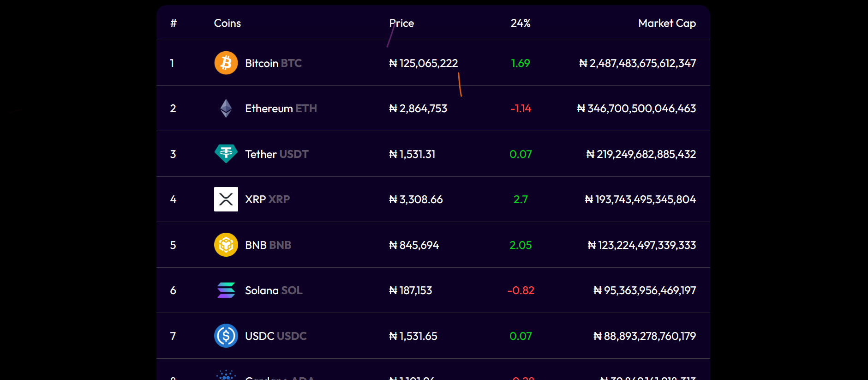Click rank number 7 in USDC row

(173, 336)
